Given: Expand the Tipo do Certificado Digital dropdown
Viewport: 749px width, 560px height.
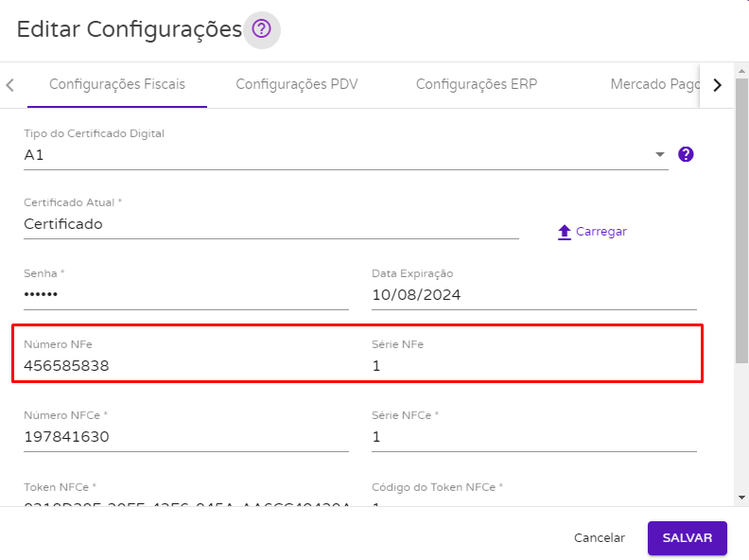Looking at the screenshot, I should click(x=346, y=155).
